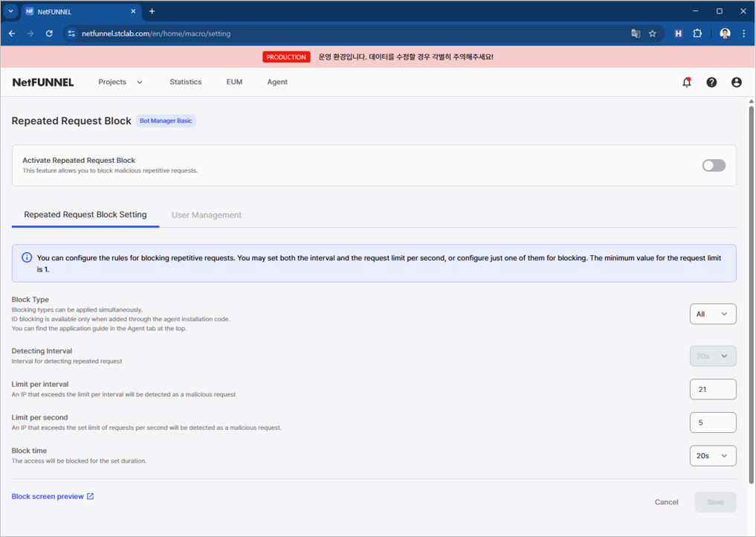Click the Limit per interval label
This screenshot has width=756, height=537.
click(40, 384)
